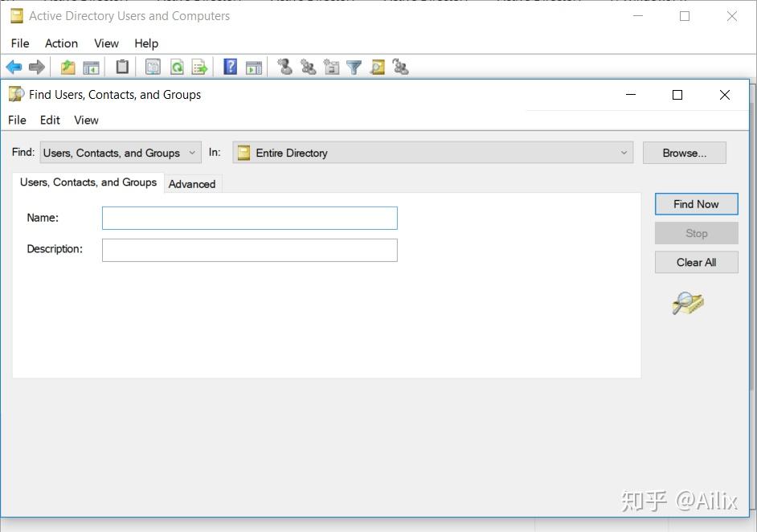Open the Action menu
This screenshot has height=532, width=757.
coord(61,43)
